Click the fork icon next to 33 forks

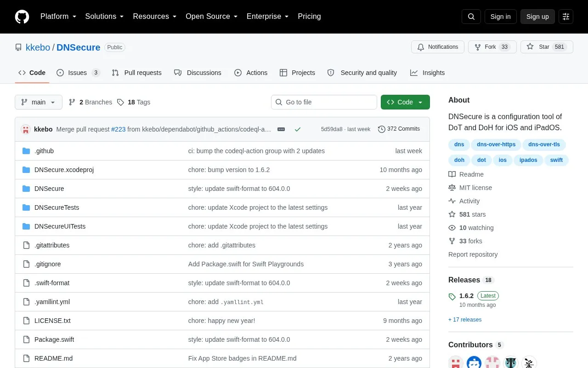[452, 241]
